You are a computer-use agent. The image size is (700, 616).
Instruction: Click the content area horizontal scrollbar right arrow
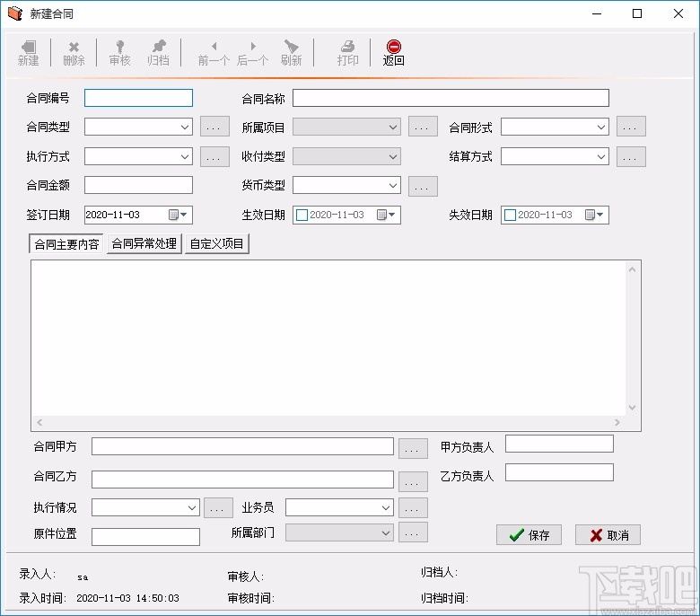(x=617, y=422)
